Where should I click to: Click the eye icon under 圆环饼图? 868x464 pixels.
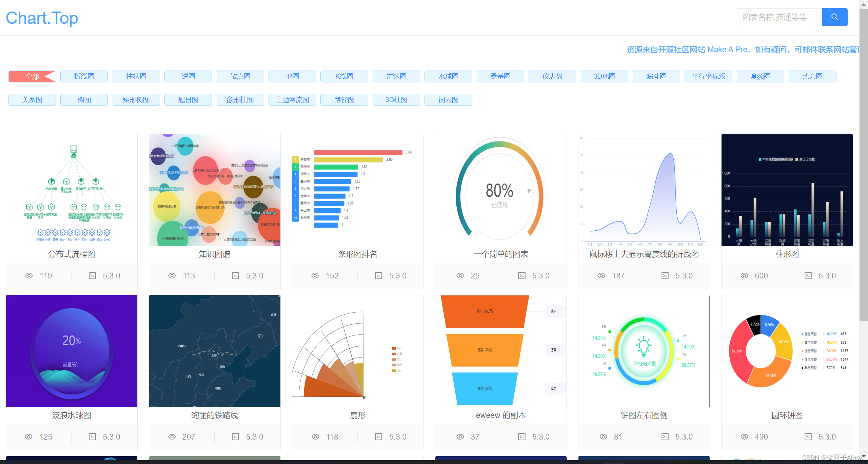point(745,437)
